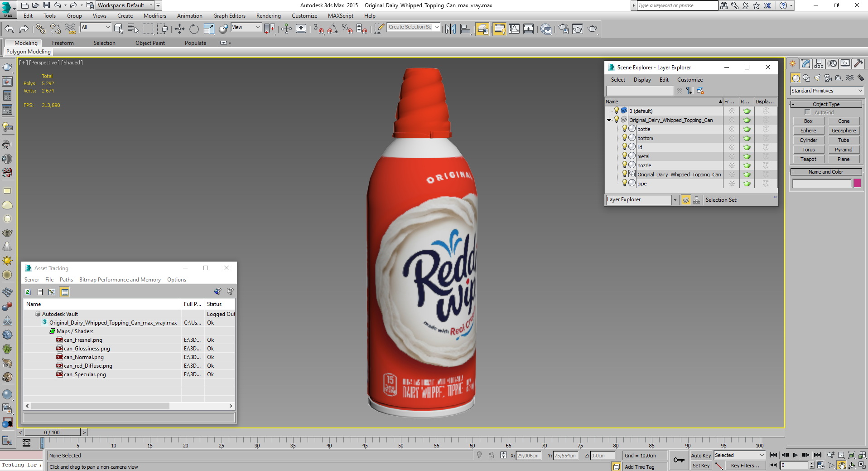
Task: Select the Space Warps category icon
Action: coord(850,78)
